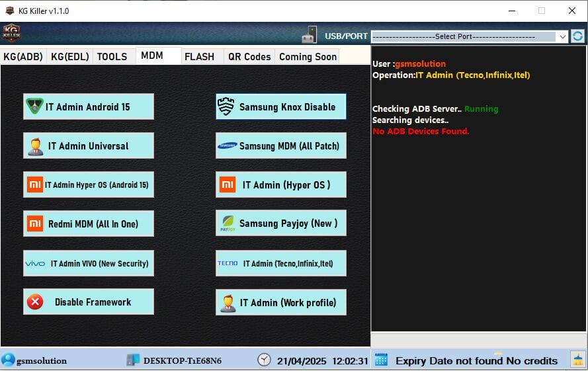Screen dimensions: 588x371
Task: Click the desktop computer icon in status bar
Action: pos(133,360)
